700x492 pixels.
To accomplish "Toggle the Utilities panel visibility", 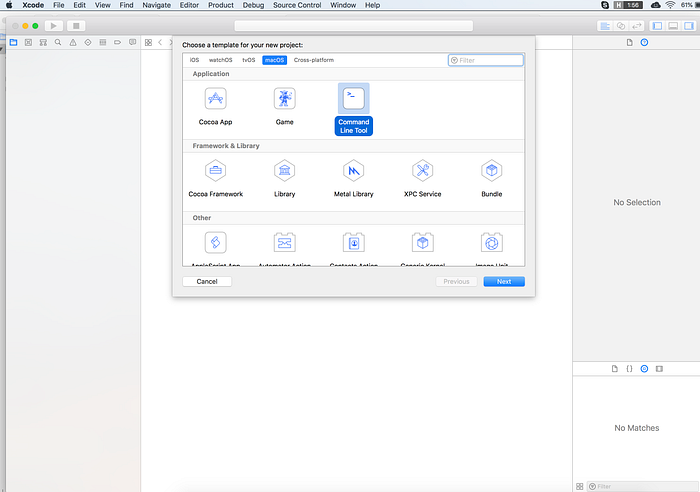I will click(689, 26).
